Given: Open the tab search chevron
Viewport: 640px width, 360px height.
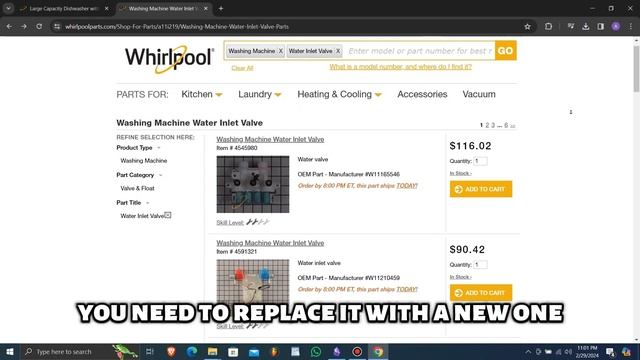Looking at the screenshot, I should [8, 8].
